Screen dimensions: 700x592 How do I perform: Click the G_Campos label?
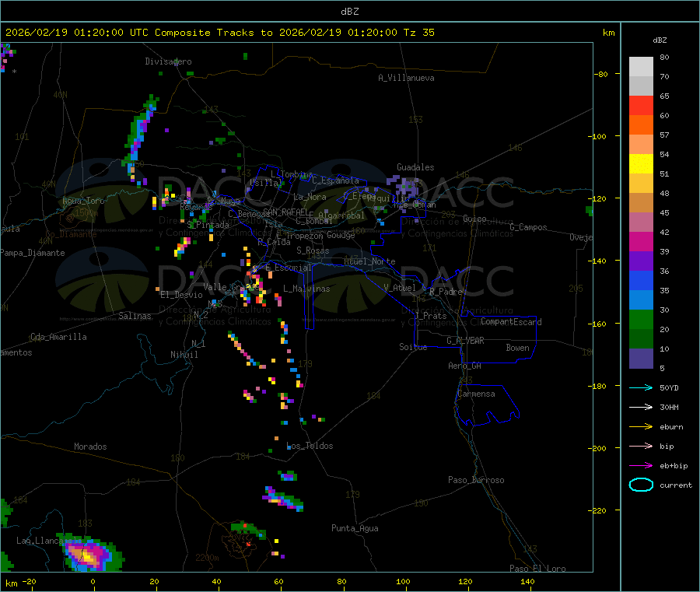click(x=528, y=227)
